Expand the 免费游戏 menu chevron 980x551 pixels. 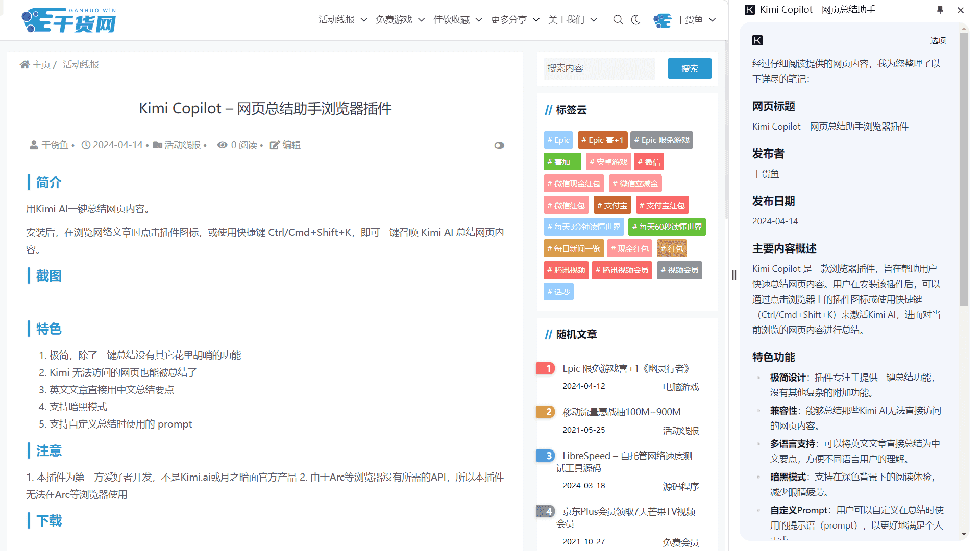click(x=421, y=20)
